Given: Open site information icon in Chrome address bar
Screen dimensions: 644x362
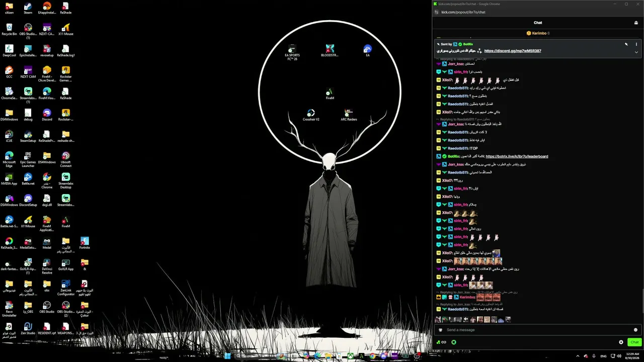Looking at the screenshot, I should click(x=436, y=12).
